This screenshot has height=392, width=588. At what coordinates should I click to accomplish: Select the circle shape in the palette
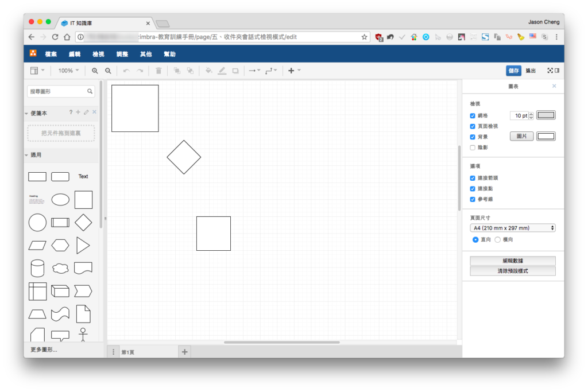[x=37, y=223]
